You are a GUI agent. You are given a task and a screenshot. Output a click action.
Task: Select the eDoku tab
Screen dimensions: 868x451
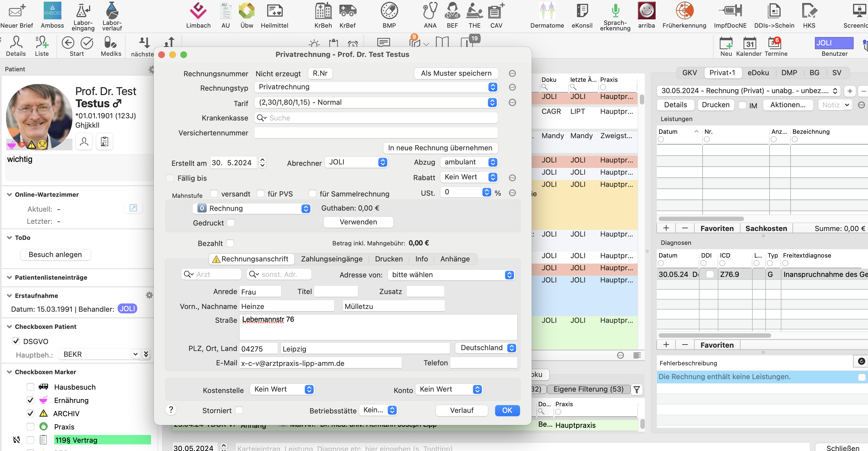pos(758,73)
